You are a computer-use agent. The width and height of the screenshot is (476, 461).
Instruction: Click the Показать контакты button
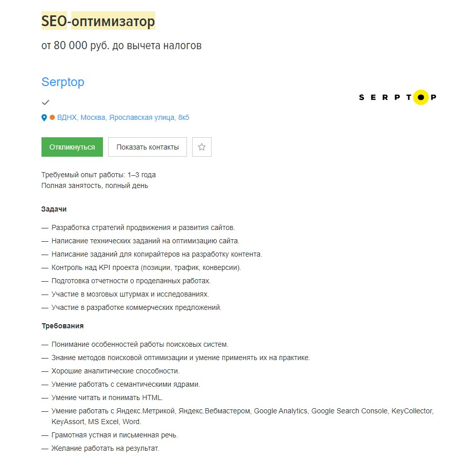[x=148, y=147]
